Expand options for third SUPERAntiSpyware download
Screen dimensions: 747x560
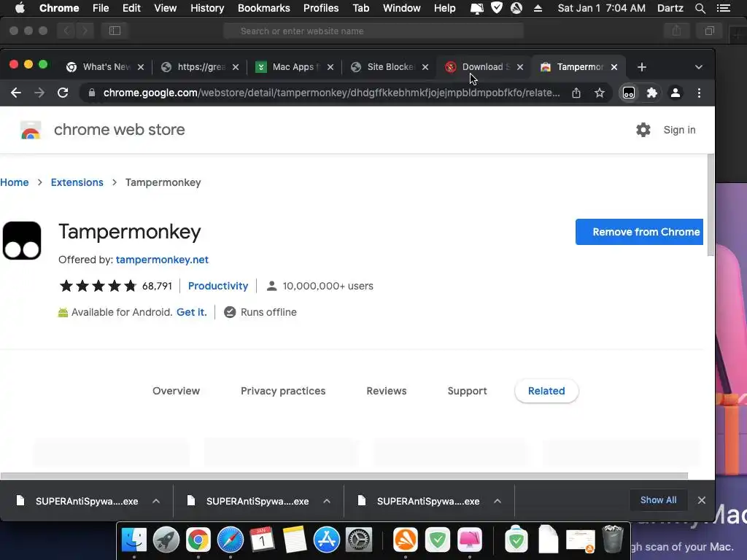pyautogui.click(x=498, y=501)
